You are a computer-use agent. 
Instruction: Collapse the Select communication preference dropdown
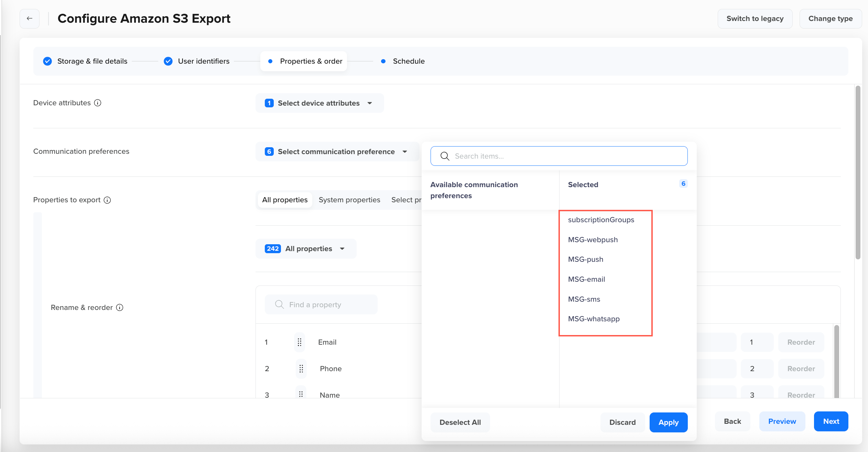point(336,152)
